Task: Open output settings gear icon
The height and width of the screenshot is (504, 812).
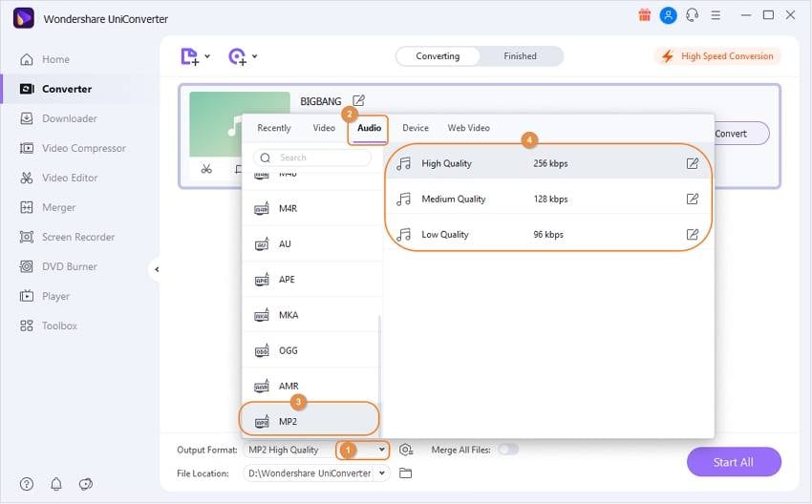Action: click(406, 450)
